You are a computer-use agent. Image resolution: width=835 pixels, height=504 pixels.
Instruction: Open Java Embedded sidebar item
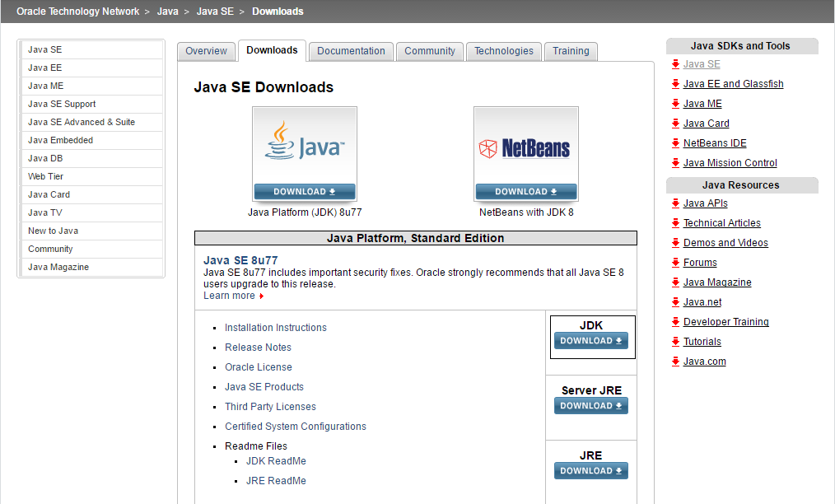pyautogui.click(x=91, y=140)
